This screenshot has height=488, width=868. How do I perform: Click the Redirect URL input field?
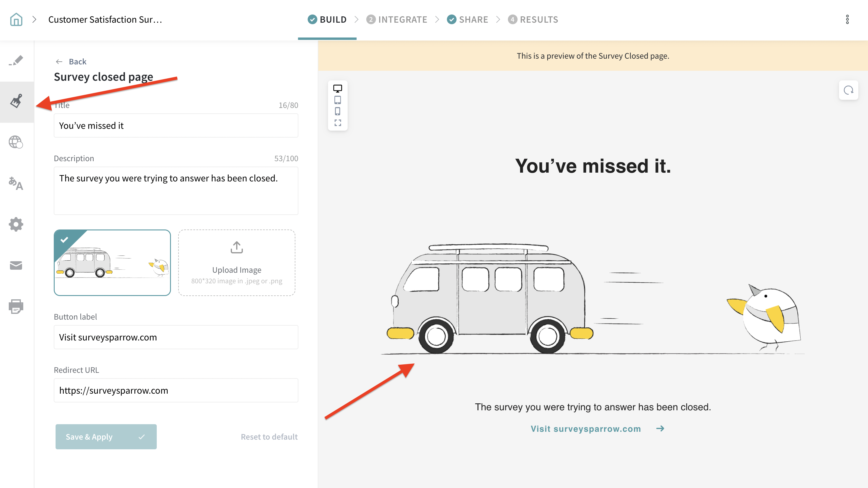pyautogui.click(x=176, y=390)
